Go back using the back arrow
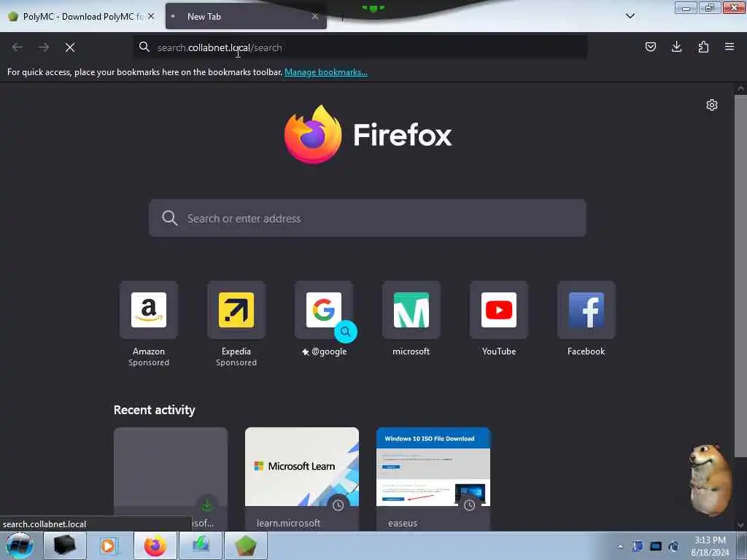747x560 pixels. point(18,47)
